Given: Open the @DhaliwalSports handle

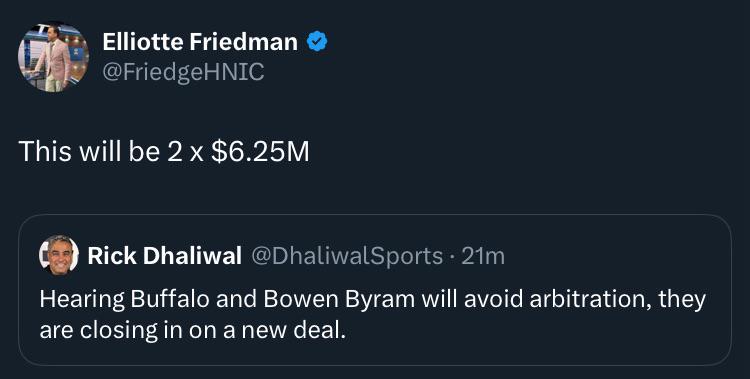Looking at the screenshot, I should [347, 256].
